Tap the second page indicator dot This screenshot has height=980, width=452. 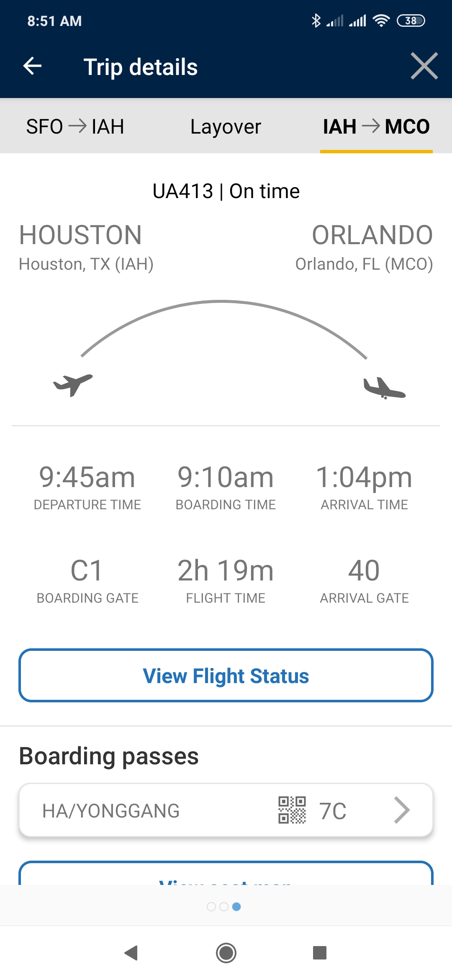224,907
